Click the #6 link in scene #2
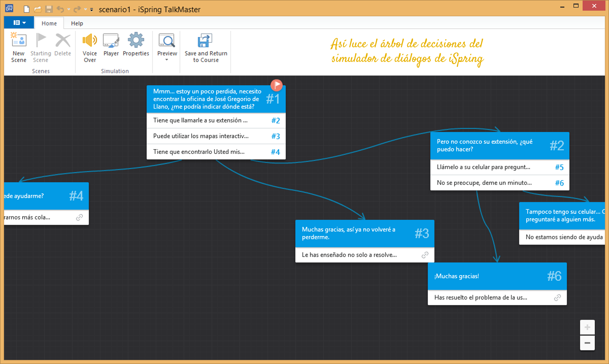 559,183
